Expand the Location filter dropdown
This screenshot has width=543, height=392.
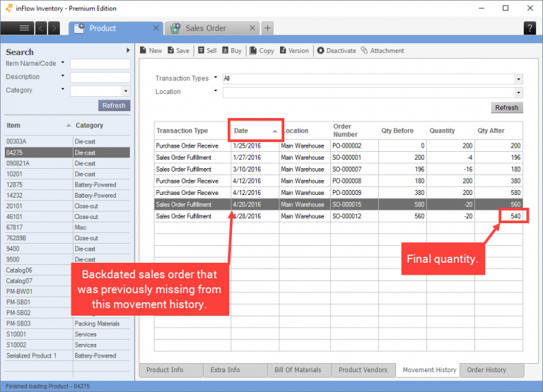coord(518,92)
